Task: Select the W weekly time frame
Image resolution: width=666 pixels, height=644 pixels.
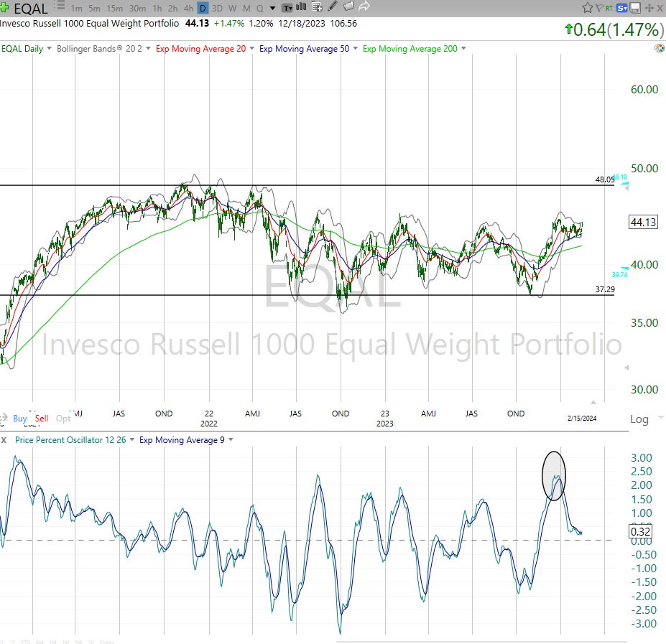Action: pos(232,8)
